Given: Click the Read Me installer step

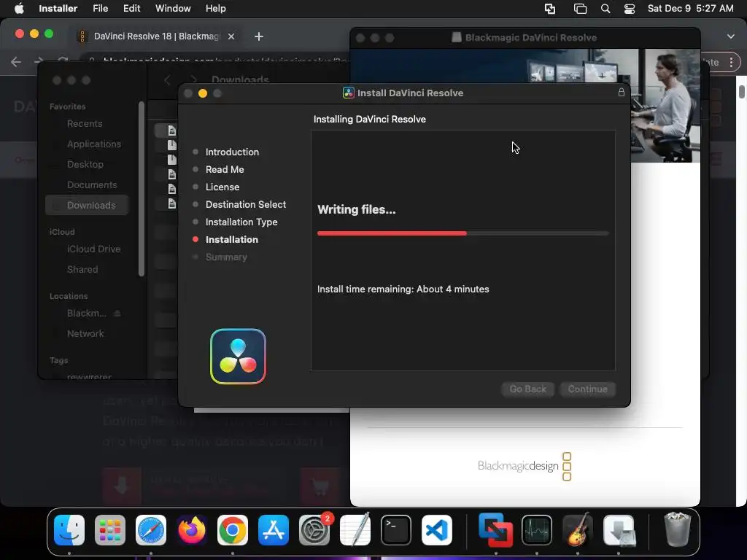Looking at the screenshot, I should pos(225,169).
